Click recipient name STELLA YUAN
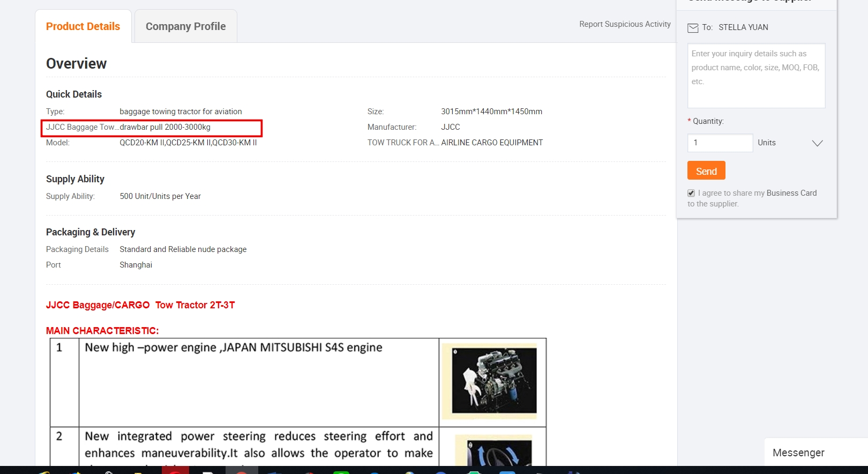The image size is (868, 474). pyautogui.click(x=743, y=27)
